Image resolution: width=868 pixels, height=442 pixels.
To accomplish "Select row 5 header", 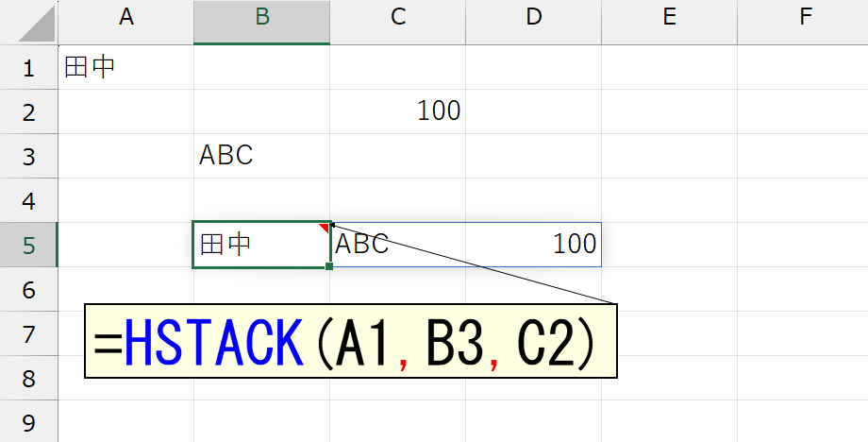I will tap(29, 245).
